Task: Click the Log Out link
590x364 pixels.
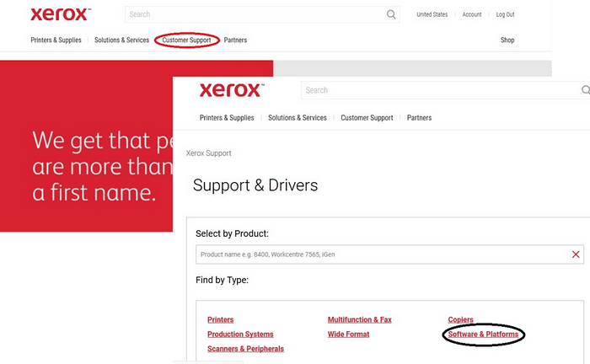Action: pyautogui.click(x=505, y=14)
